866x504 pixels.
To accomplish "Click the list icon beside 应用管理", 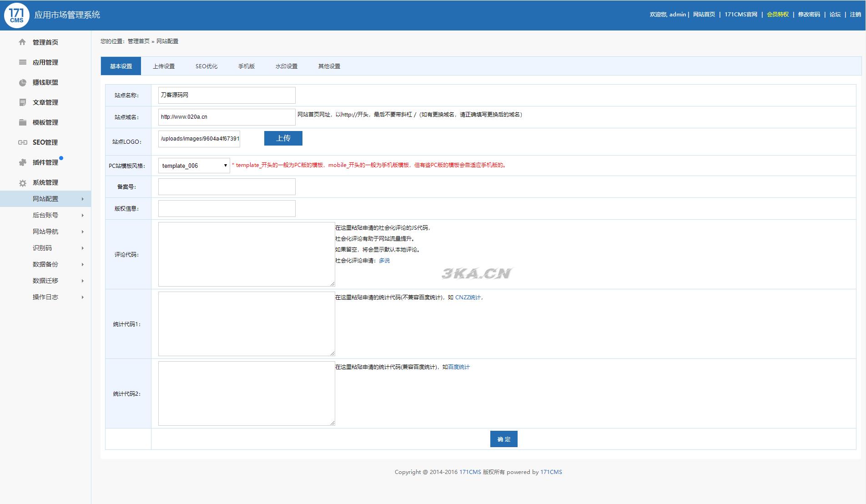I will 22,62.
